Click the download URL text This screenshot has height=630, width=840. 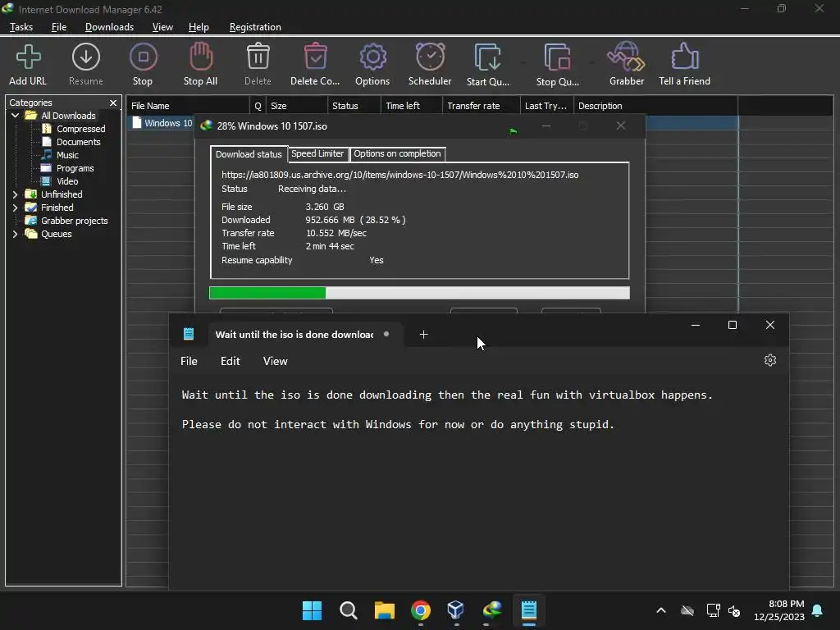[399, 175]
